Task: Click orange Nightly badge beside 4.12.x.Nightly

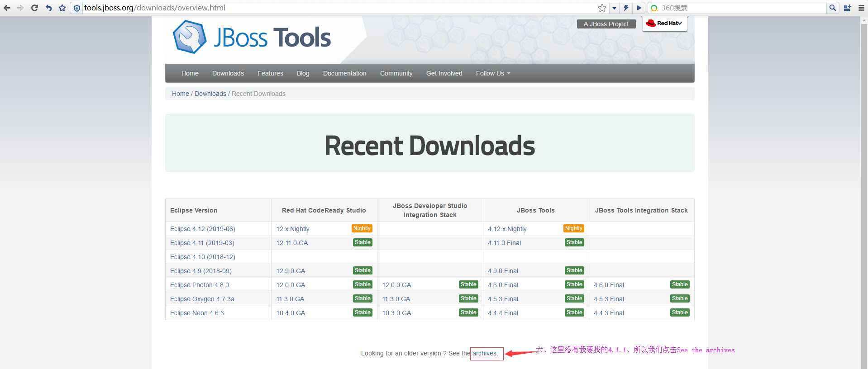Action: click(574, 228)
